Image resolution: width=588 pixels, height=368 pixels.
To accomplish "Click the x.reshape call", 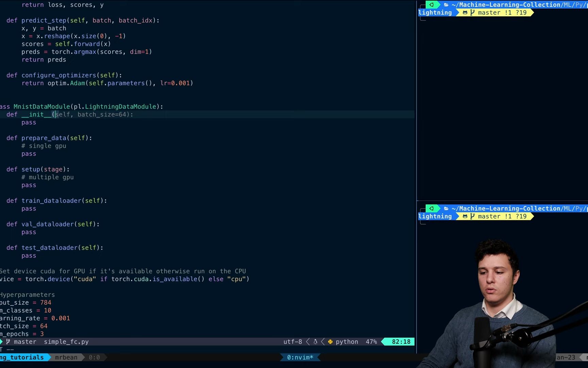I will 81,36.
